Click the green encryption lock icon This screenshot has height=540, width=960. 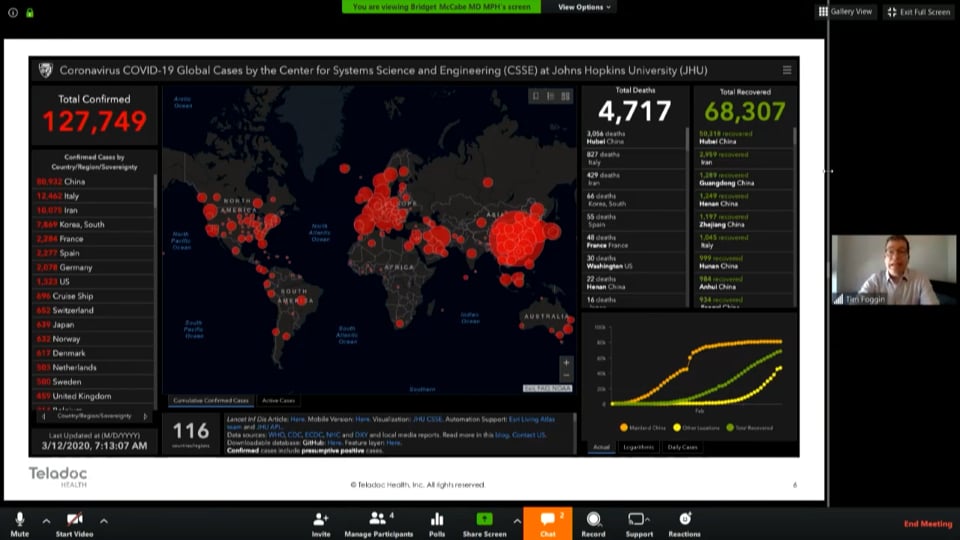pyautogui.click(x=29, y=12)
